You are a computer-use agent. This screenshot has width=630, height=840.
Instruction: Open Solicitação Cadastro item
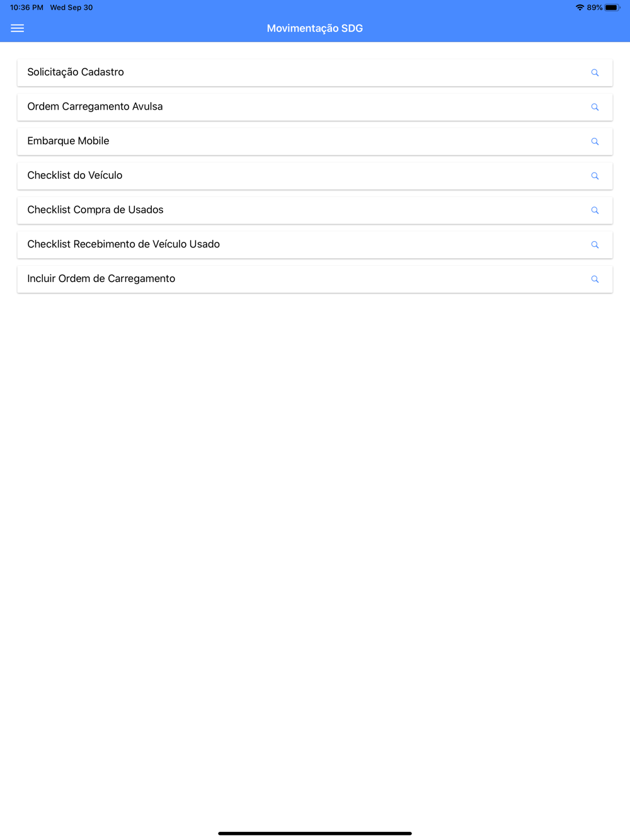click(76, 72)
